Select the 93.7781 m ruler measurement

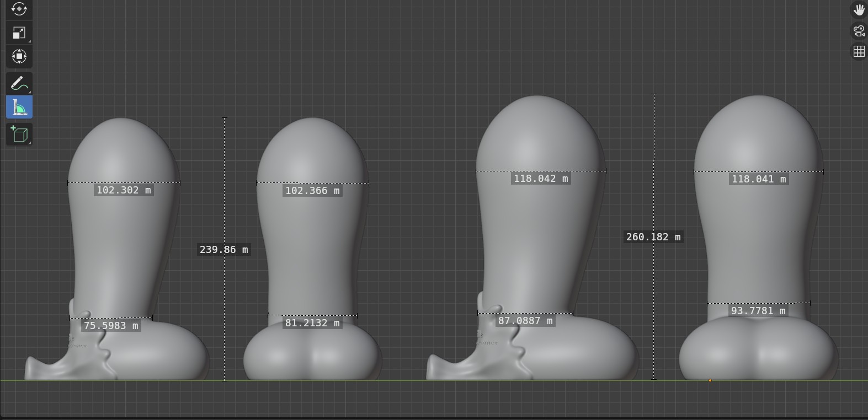[x=758, y=311]
